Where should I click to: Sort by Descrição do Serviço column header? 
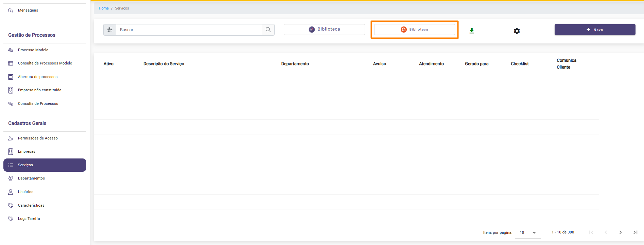click(x=163, y=64)
